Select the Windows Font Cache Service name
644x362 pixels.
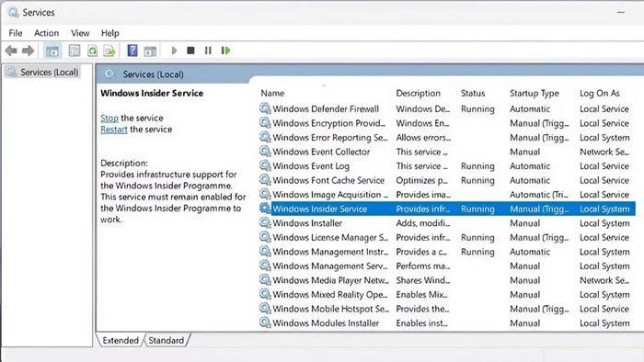pyautogui.click(x=328, y=180)
